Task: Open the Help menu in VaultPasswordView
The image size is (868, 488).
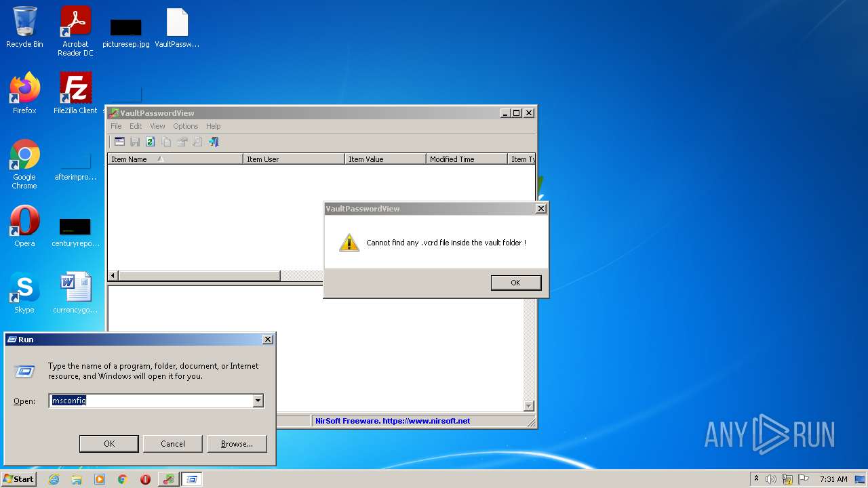Action: (213, 126)
